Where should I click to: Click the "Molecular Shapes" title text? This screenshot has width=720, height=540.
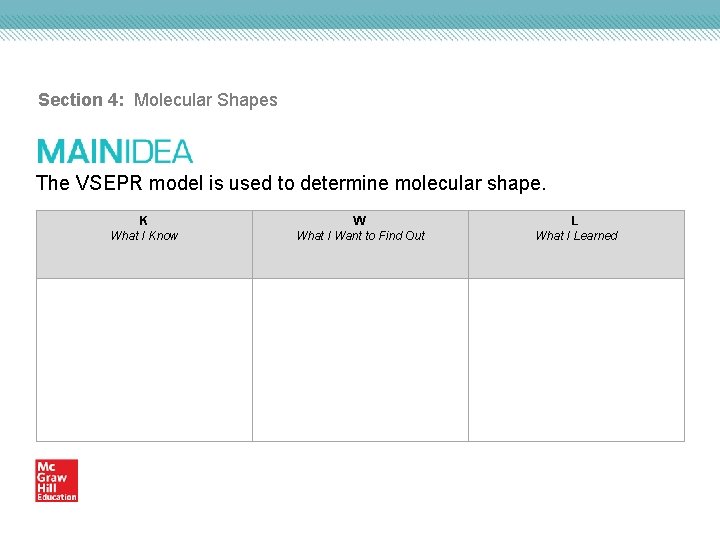click(206, 100)
